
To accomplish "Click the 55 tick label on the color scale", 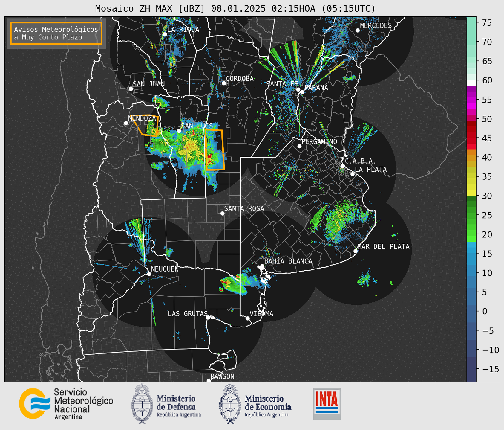I will pyautogui.click(x=487, y=100).
